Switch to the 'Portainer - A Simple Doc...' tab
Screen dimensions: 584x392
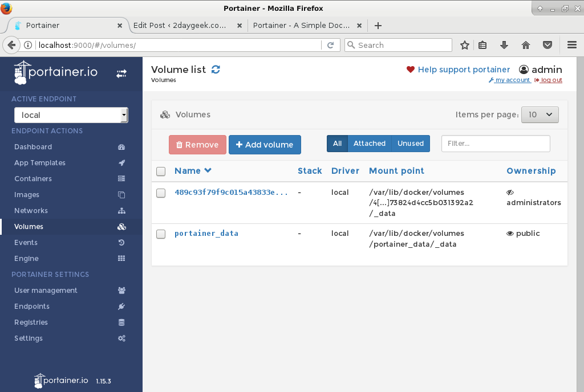coord(301,25)
